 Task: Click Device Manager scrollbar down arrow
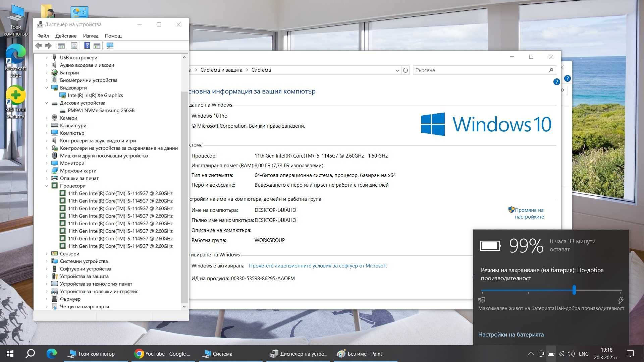(184, 306)
